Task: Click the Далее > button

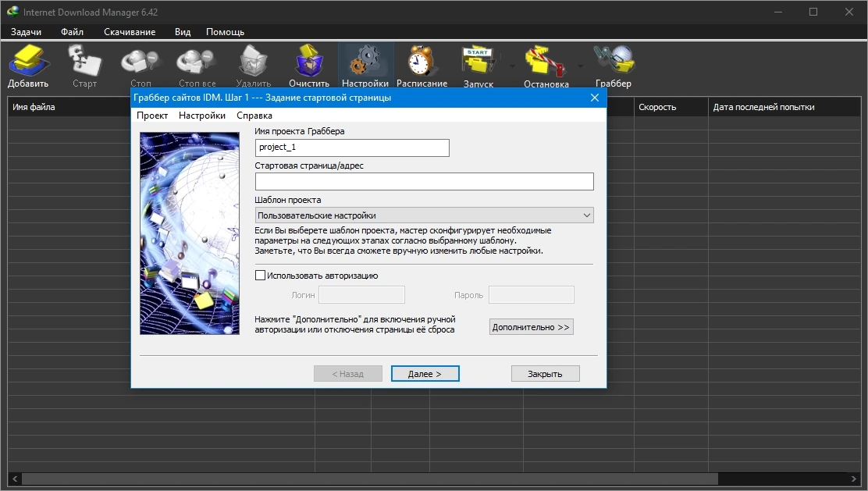Action: click(425, 374)
